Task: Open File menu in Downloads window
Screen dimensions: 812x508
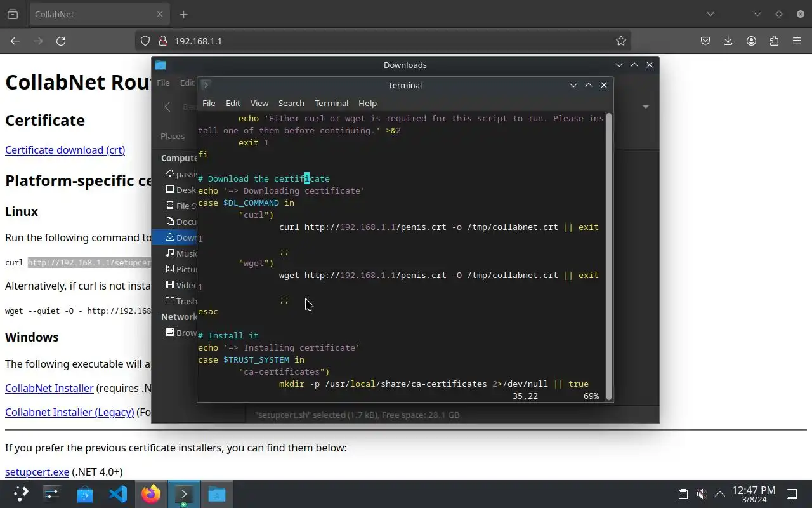Action: pyautogui.click(x=163, y=83)
